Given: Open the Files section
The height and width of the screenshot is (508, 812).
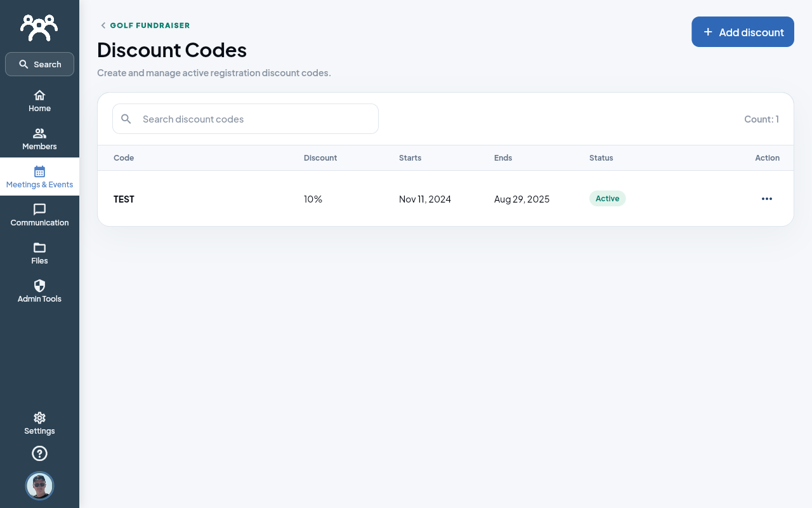Looking at the screenshot, I should [x=39, y=253].
